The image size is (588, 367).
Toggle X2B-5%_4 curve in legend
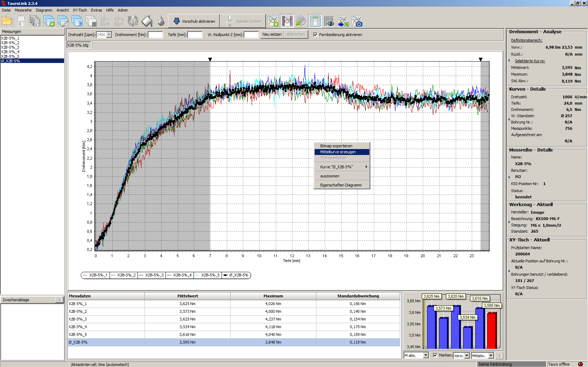coord(180,275)
